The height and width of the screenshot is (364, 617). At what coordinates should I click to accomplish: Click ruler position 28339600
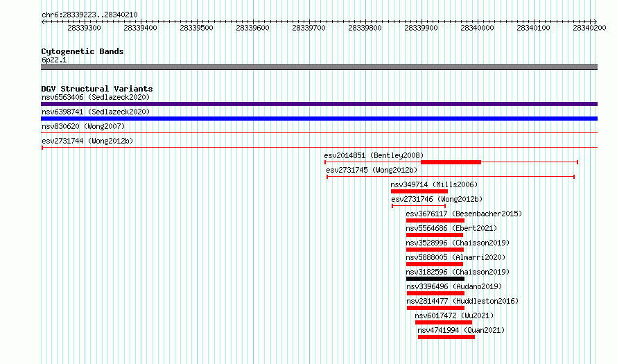[252, 28]
